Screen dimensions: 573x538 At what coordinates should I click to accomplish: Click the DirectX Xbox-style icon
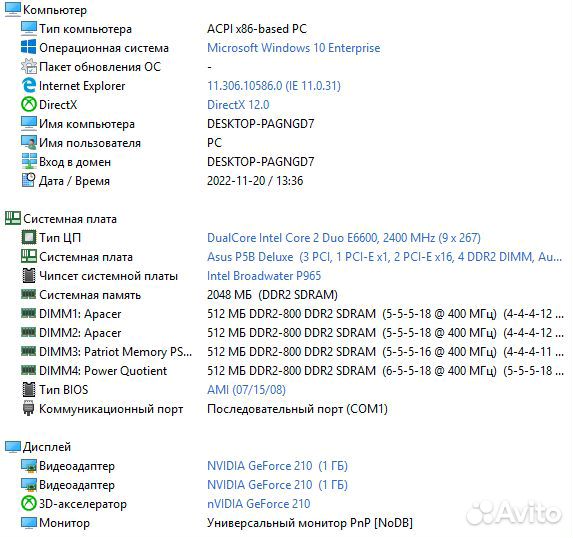click(x=29, y=105)
